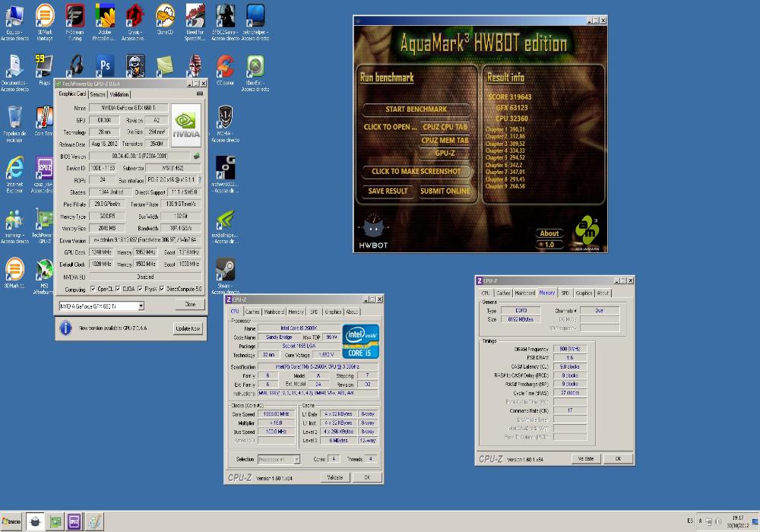This screenshot has height=532, width=760.
Task: Click OK in the CPU-Z Memory window
Action: [618, 458]
